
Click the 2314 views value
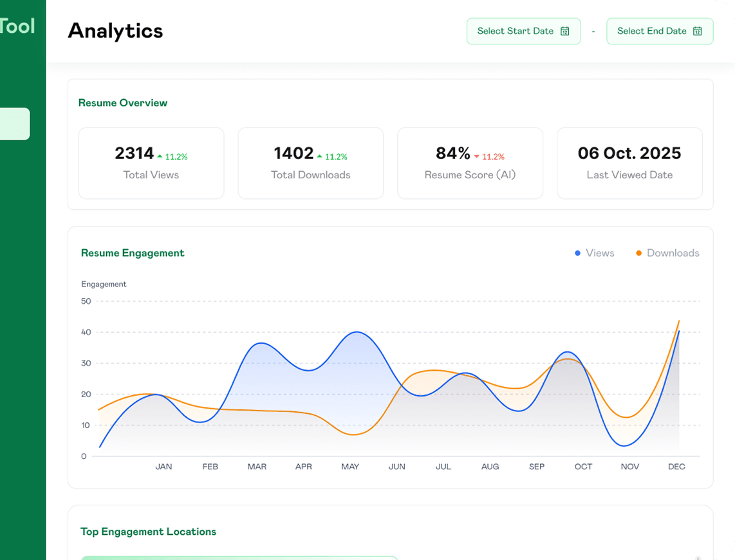[134, 153]
